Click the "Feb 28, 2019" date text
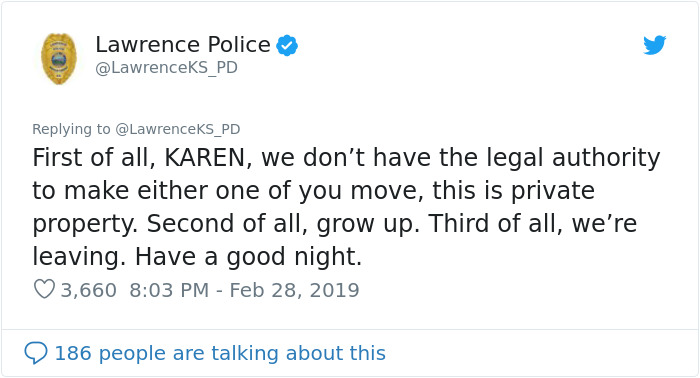 click(294, 290)
